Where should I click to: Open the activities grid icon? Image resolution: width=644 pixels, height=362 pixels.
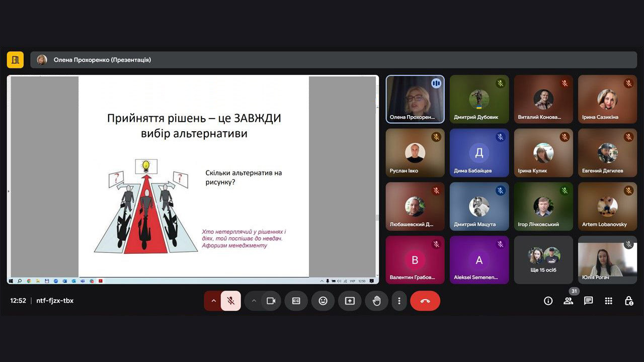[x=608, y=301]
